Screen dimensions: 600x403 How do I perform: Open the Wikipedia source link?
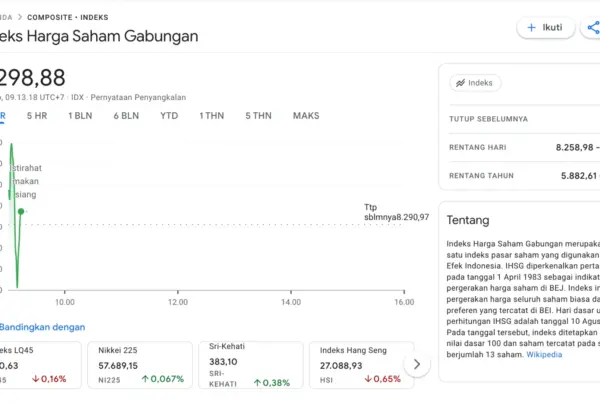tap(544, 354)
